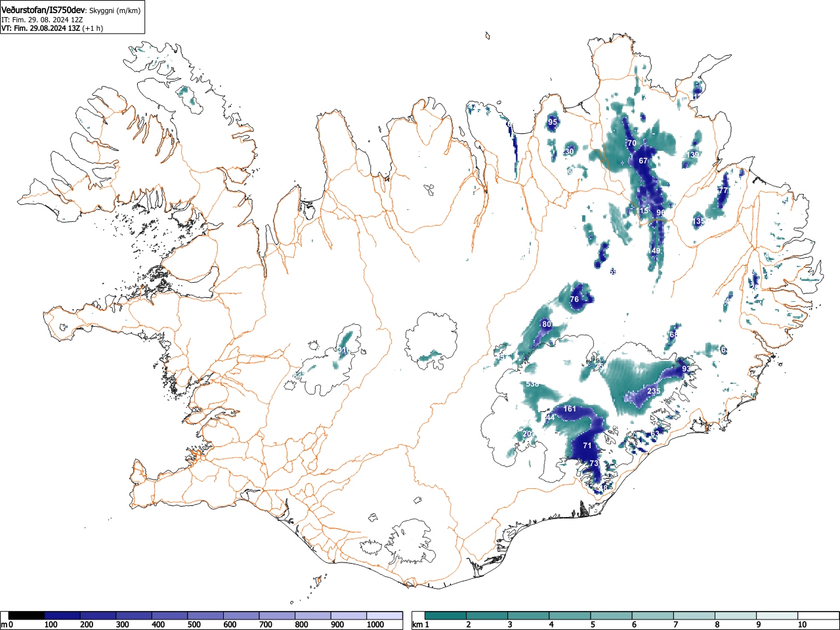Click the '76' visibility value on the map
Screen dimensions: 840x630
pyautogui.click(x=575, y=299)
